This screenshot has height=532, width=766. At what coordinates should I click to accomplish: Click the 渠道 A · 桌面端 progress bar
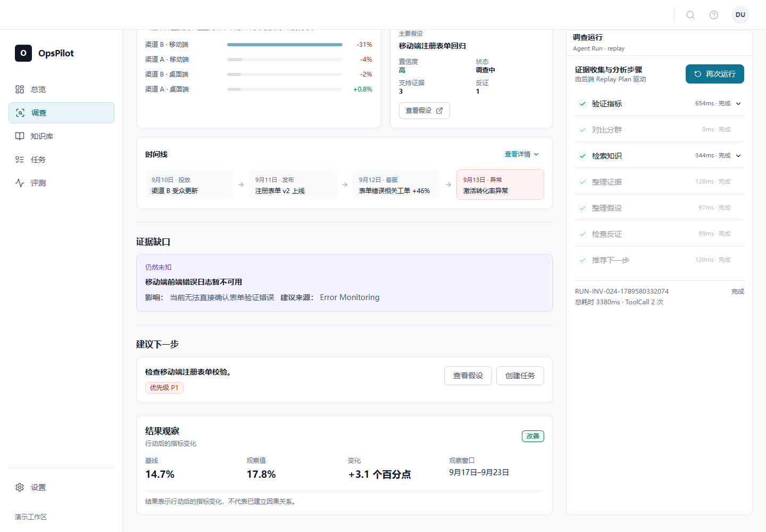point(285,89)
